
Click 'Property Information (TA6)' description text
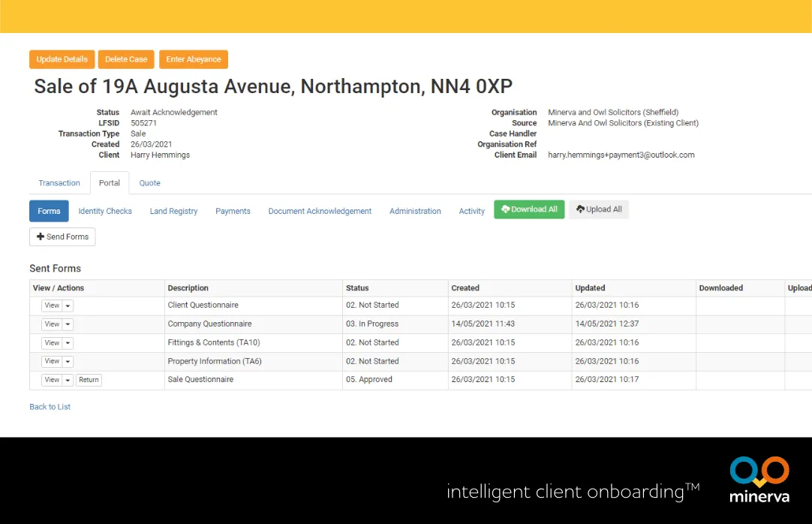(x=215, y=361)
